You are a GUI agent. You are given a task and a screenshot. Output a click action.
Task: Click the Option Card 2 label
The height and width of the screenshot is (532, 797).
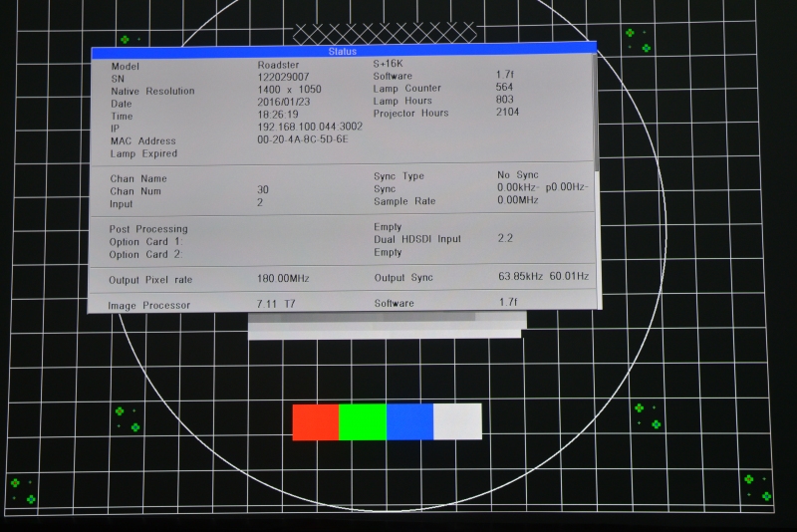click(x=145, y=255)
